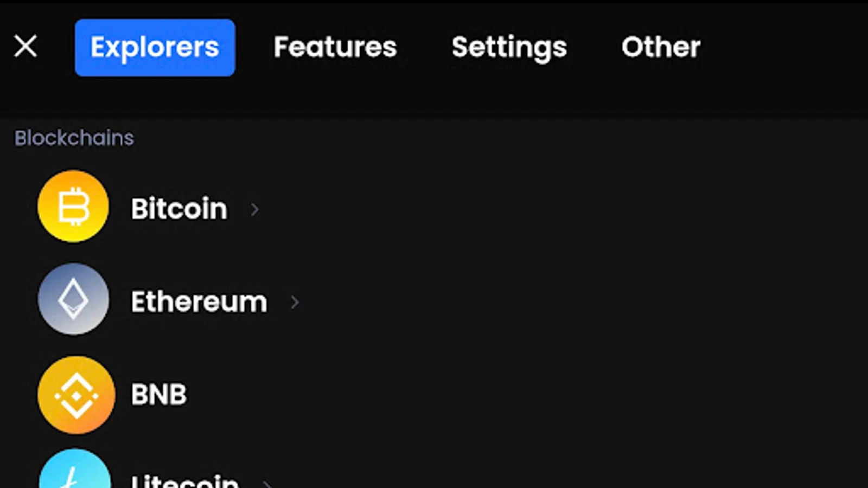
Task: Expand the chevron beside Ethereum
Action: pyautogui.click(x=295, y=302)
